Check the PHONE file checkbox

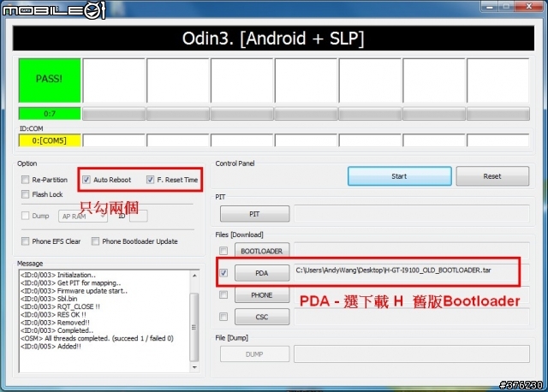[223, 295]
